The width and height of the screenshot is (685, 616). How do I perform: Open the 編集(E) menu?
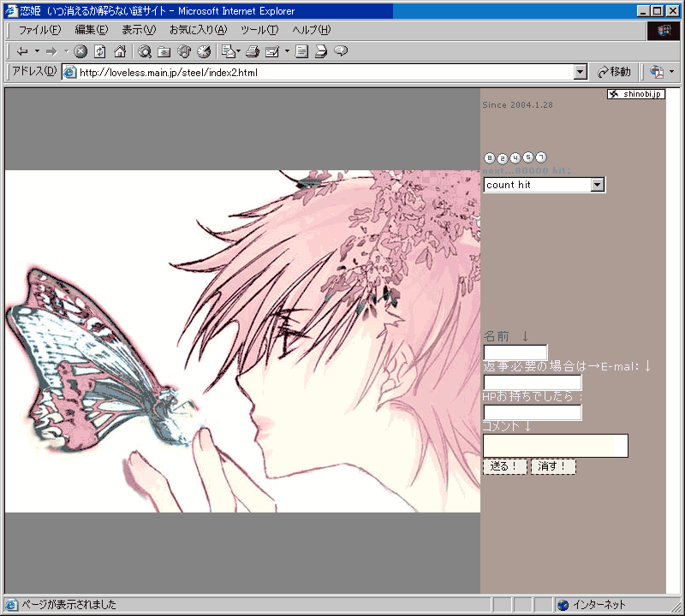click(92, 30)
